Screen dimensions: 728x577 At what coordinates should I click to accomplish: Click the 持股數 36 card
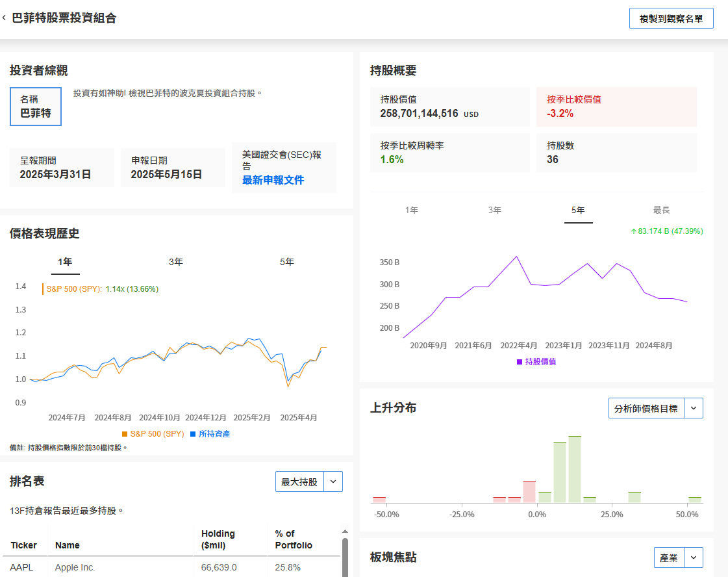pos(616,153)
